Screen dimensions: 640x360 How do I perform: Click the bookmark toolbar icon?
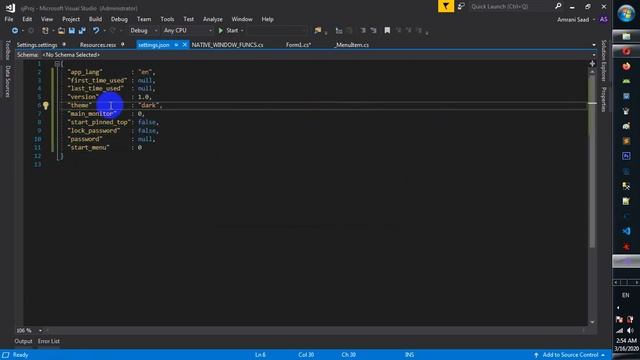[x=387, y=31]
